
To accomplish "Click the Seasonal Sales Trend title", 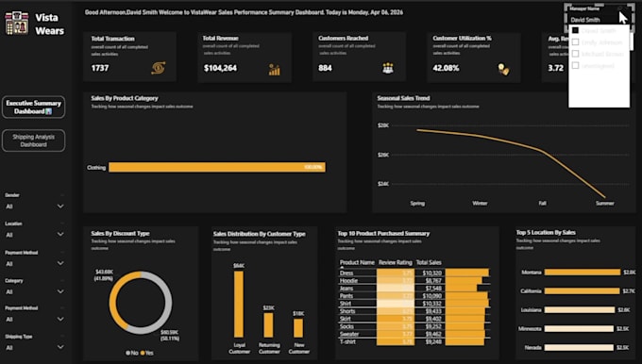I will 403,98.
